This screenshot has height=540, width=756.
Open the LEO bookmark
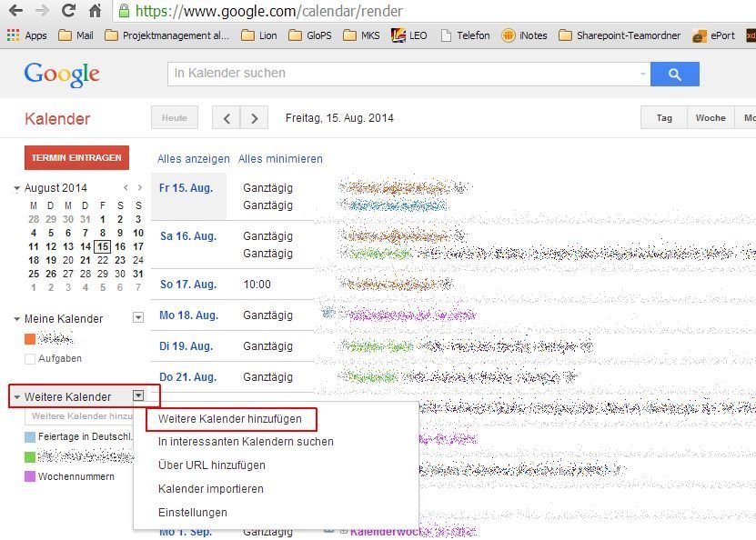[408, 35]
